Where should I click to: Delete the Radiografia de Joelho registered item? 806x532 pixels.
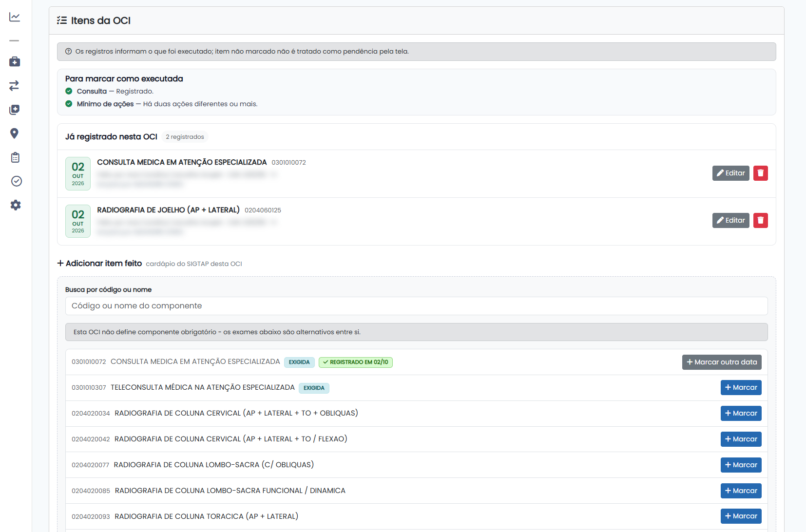(761, 220)
